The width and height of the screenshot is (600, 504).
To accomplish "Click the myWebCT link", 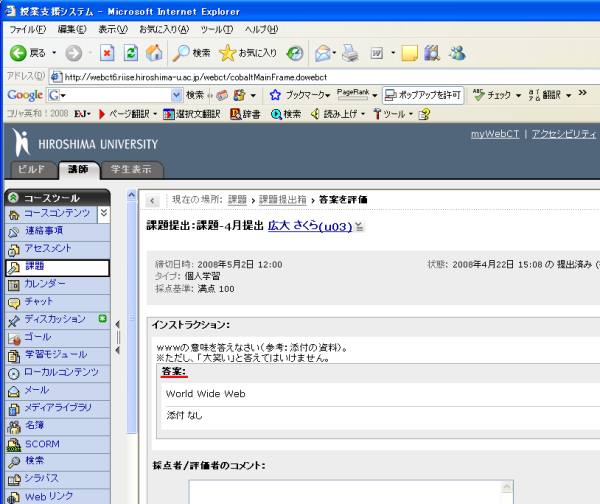I will pos(495,134).
